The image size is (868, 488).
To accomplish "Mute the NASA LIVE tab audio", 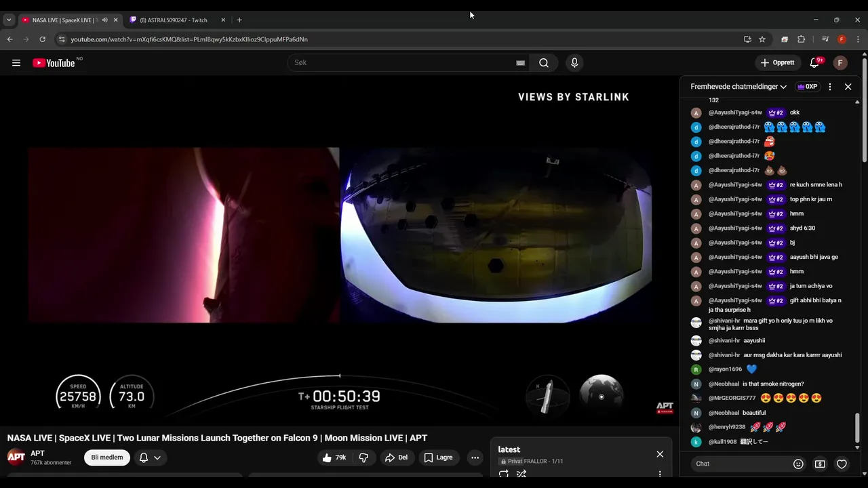I will click(x=104, y=20).
